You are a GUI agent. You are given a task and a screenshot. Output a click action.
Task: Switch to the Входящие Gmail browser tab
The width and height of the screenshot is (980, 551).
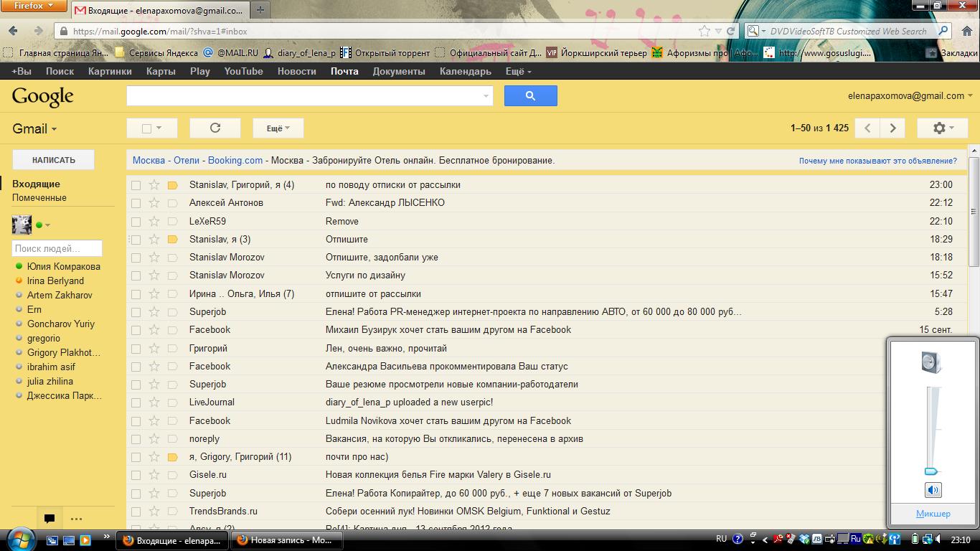159,11
